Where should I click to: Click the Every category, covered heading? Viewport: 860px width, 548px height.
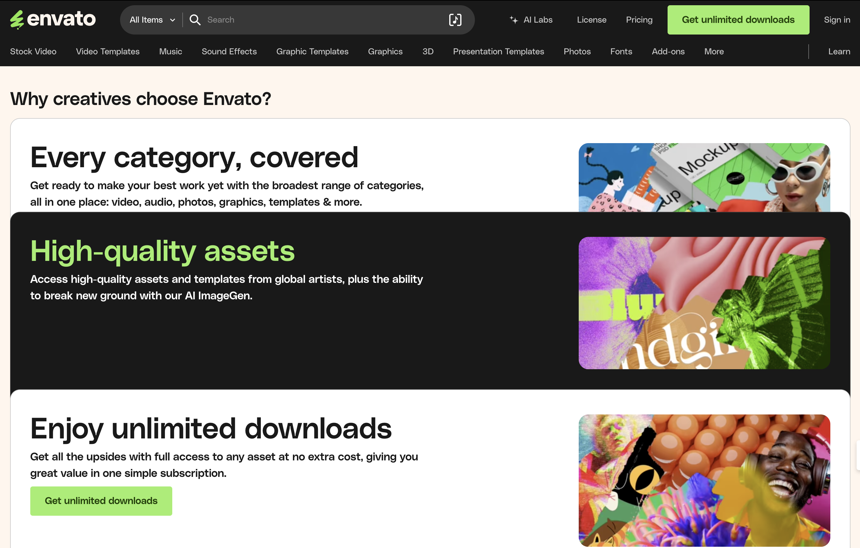tap(194, 157)
